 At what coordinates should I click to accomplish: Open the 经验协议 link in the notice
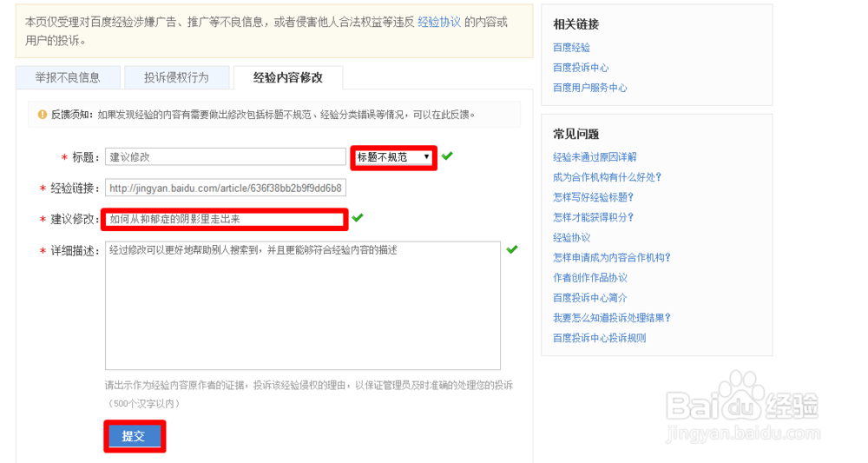(439, 23)
